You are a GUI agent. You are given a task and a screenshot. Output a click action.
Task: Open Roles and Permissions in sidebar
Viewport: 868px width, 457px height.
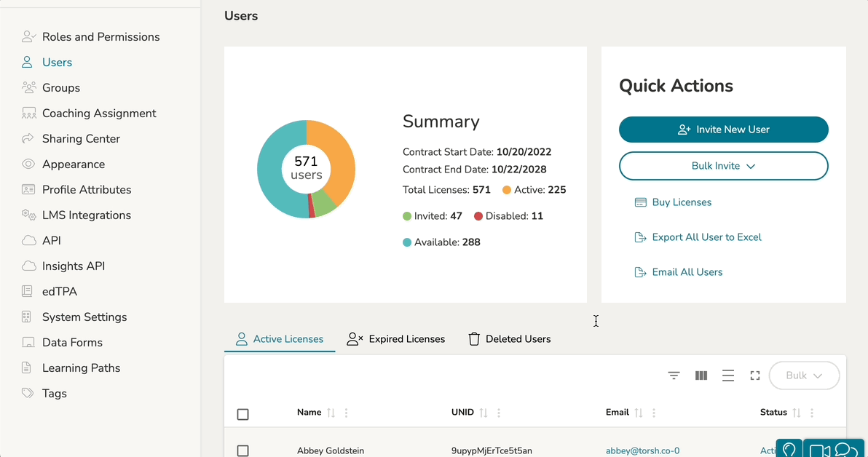(x=100, y=37)
